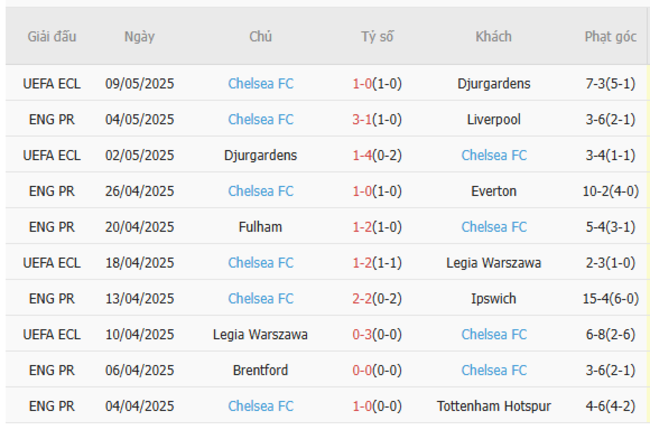
Task: Open the Liverpool team link
Action: pos(493,120)
